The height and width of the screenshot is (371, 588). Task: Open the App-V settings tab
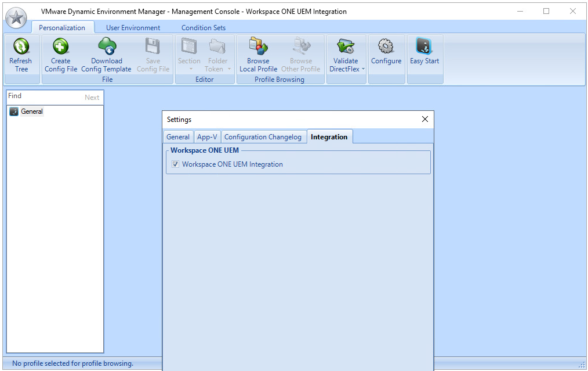tap(207, 137)
